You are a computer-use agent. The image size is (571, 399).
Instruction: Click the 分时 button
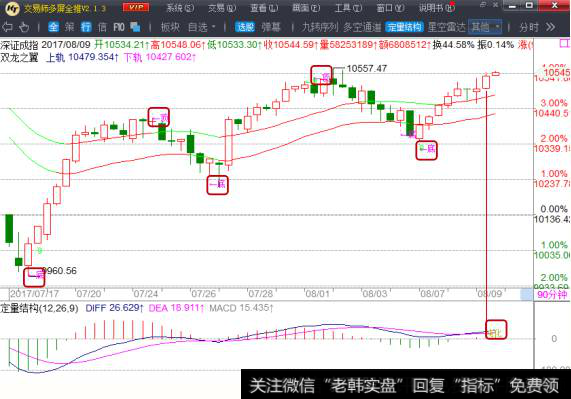tap(529, 27)
